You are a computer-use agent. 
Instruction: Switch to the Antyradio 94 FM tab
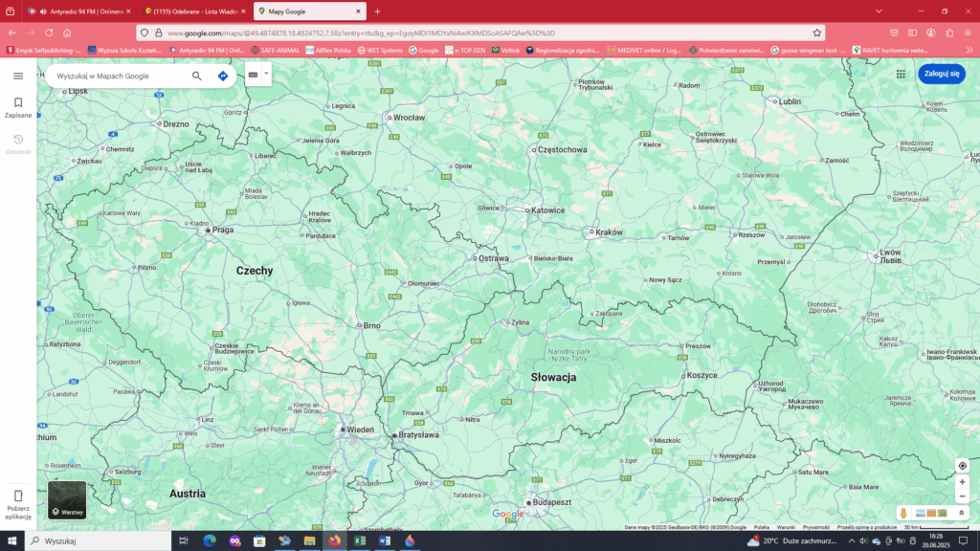point(79,11)
